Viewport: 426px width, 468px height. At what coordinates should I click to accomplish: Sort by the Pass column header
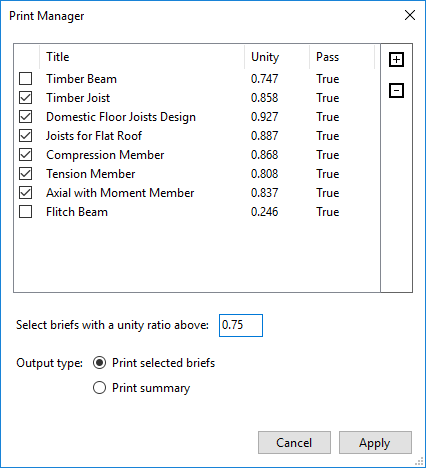click(x=342, y=57)
